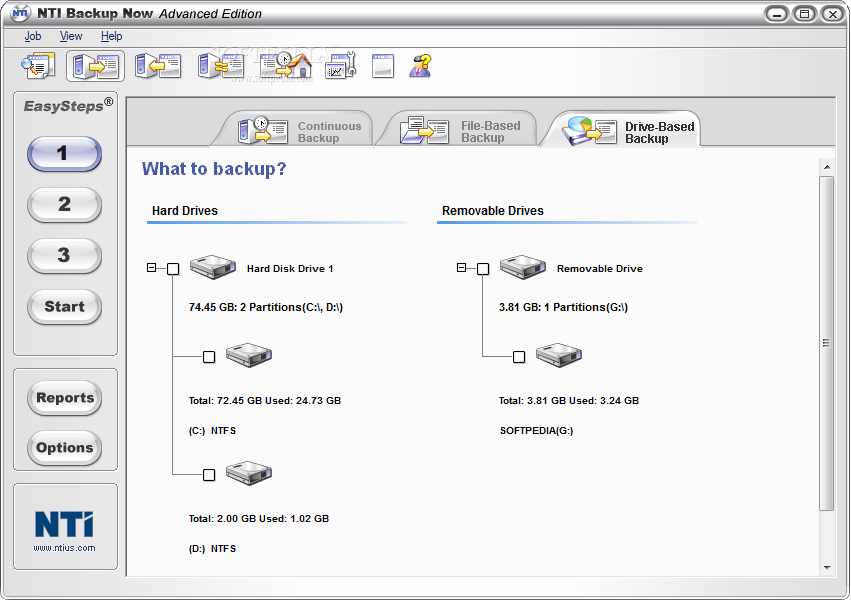Viewport: 851px width, 601px height.
Task: Visit www.ntius.com link
Action: [65, 548]
